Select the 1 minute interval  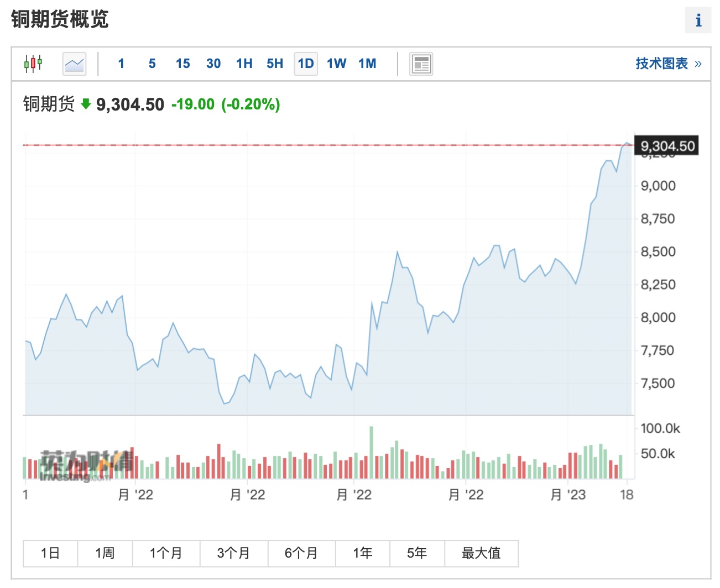(x=121, y=64)
